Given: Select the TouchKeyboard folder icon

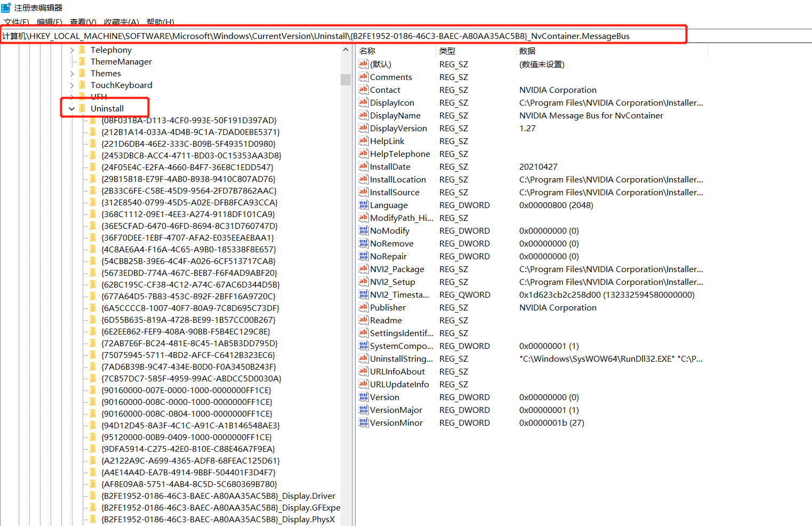Looking at the screenshot, I should (82, 85).
